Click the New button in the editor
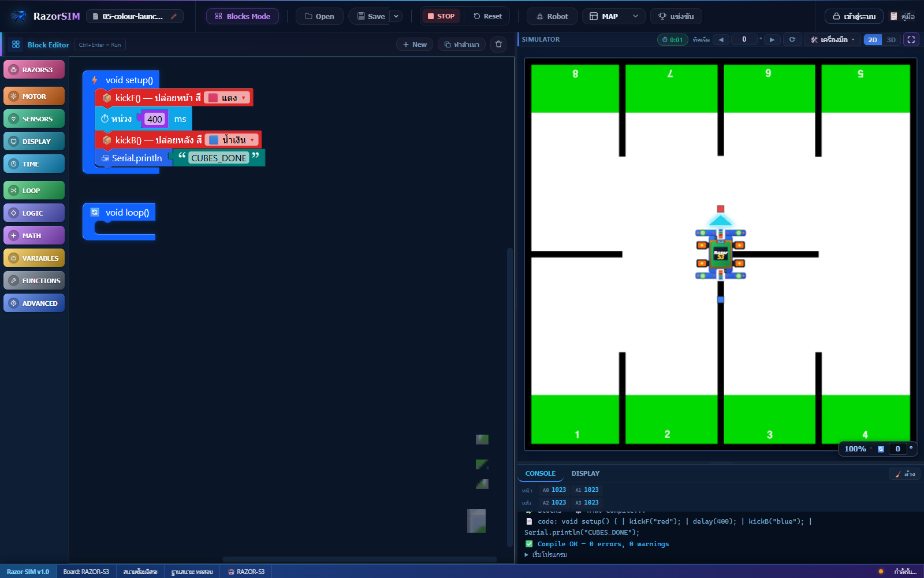Image resolution: width=924 pixels, height=578 pixels. point(415,45)
